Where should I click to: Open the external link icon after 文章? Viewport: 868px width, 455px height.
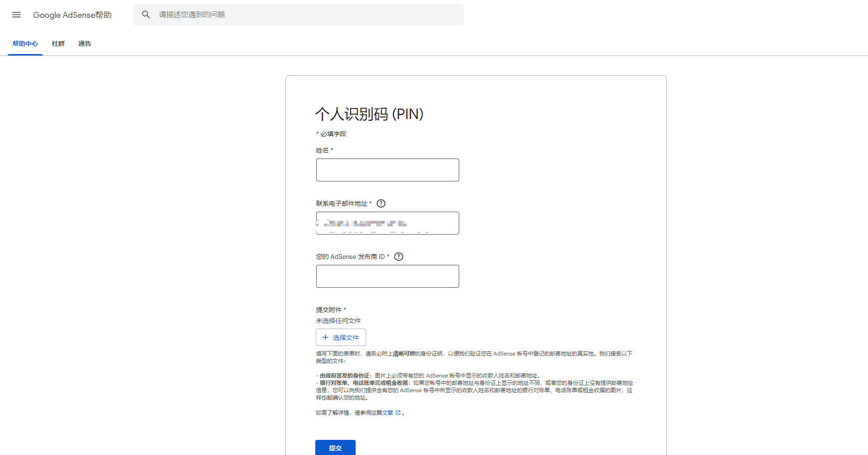398,413
